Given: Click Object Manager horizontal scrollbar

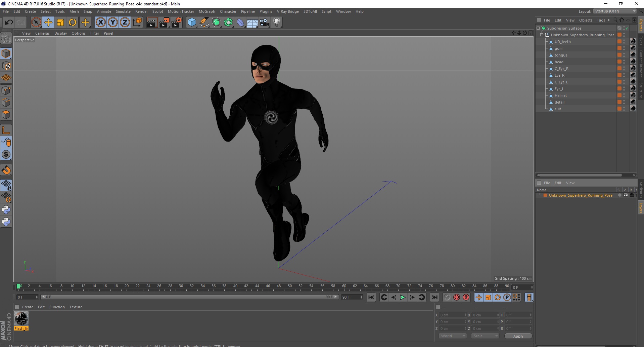Looking at the screenshot, I should point(581,175).
